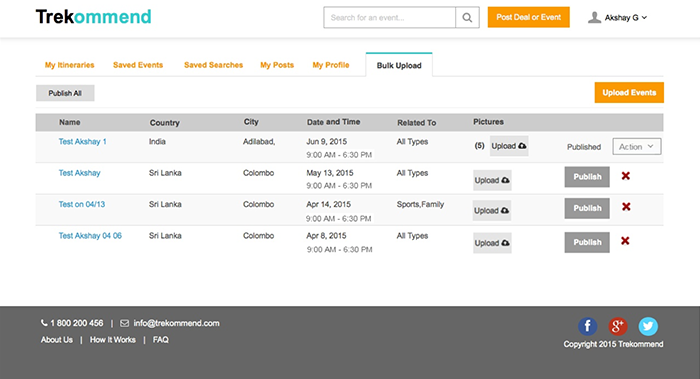Focus the Search for an event field

389,17
